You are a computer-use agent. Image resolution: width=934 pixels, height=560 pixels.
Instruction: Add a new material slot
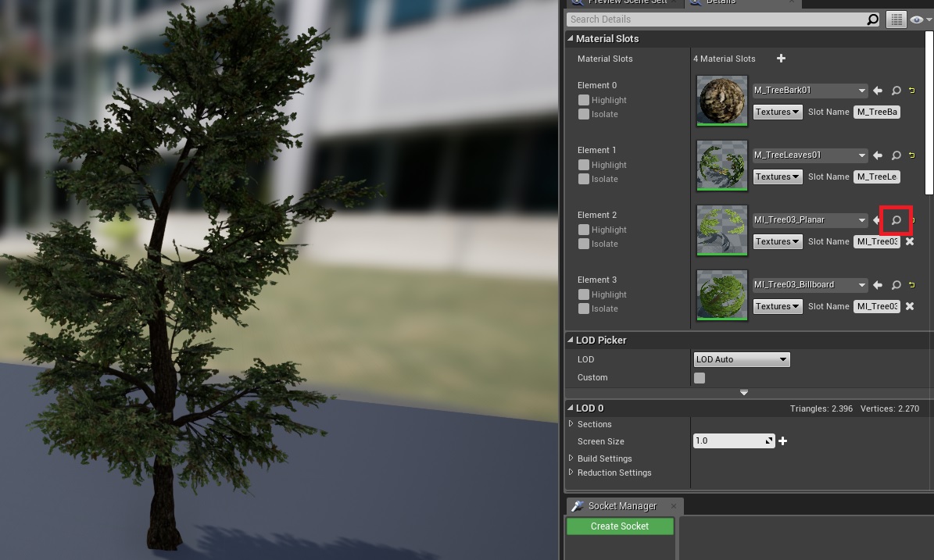click(x=781, y=59)
